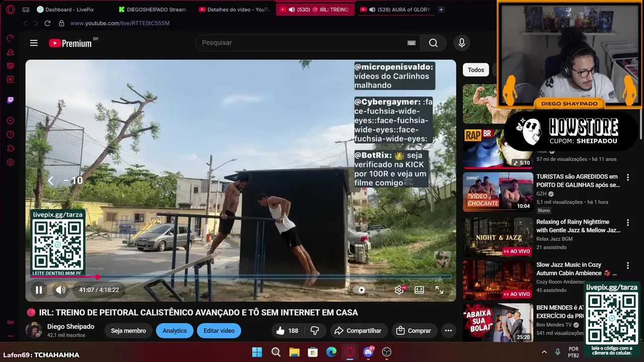The image size is (644, 362).
Task: Start voice search with microphone
Action: (x=461, y=43)
